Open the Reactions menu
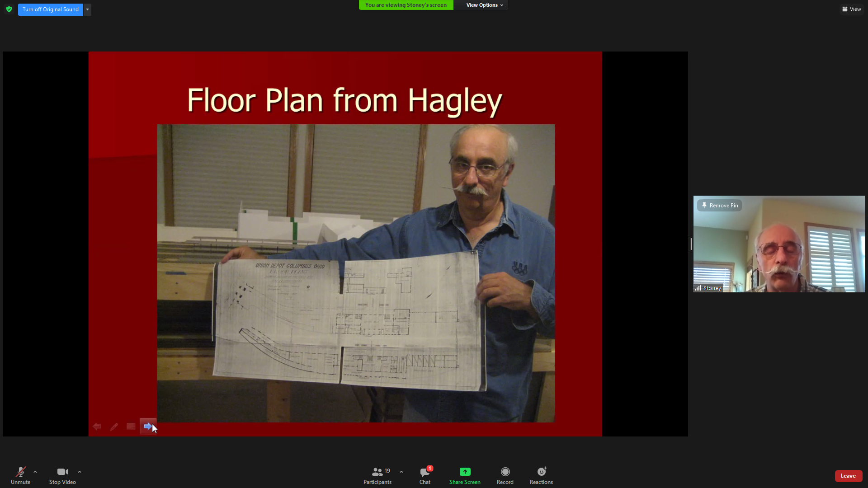Image resolution: width=868 pixels, height=488 pixels. click(541, 475)
